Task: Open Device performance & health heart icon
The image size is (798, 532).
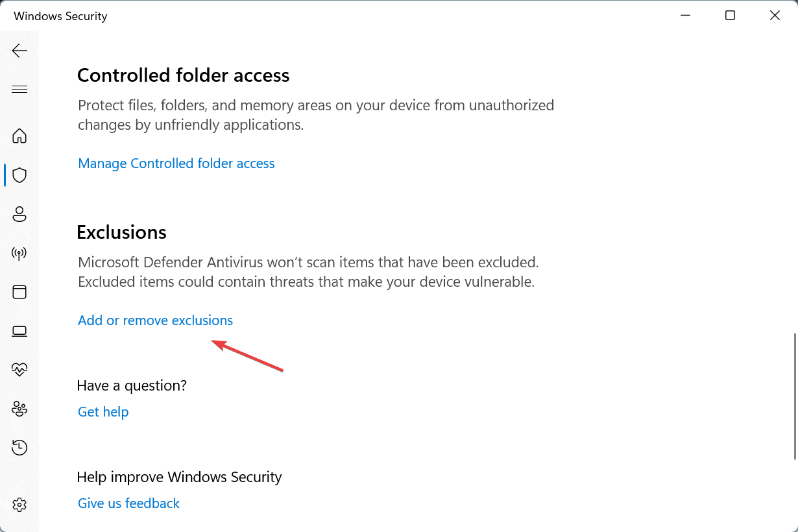Action: click(x=19, y=370)
